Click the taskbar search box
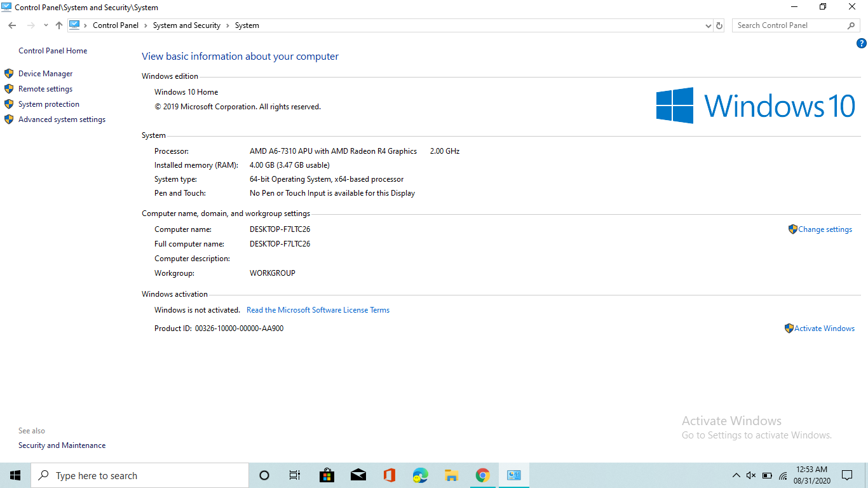Image resolution: width=868 pixels, height=488 pixels. [140, 475]
